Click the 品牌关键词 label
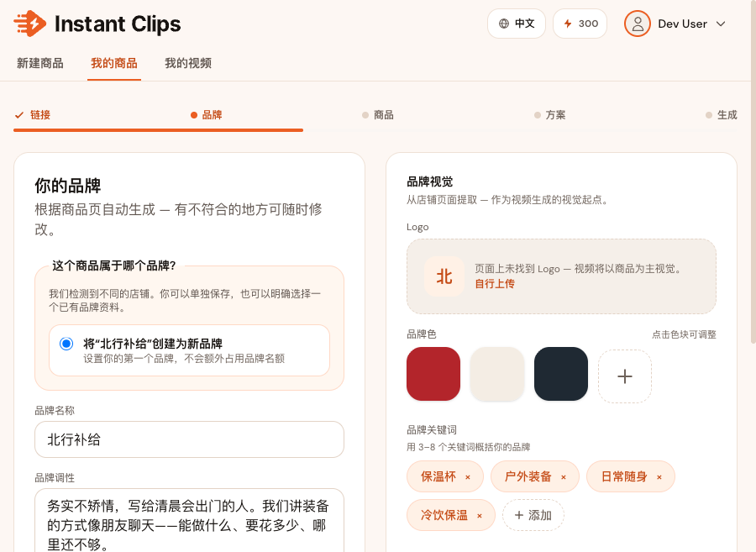 click(x=432, y=430)
